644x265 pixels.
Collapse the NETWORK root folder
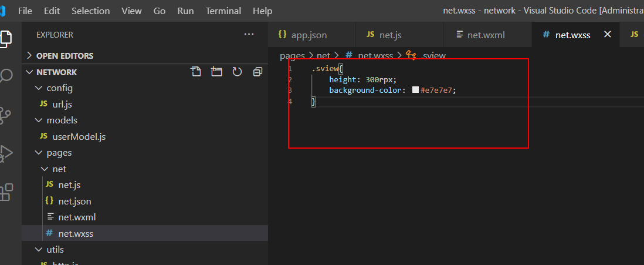(x=29, y=72)
